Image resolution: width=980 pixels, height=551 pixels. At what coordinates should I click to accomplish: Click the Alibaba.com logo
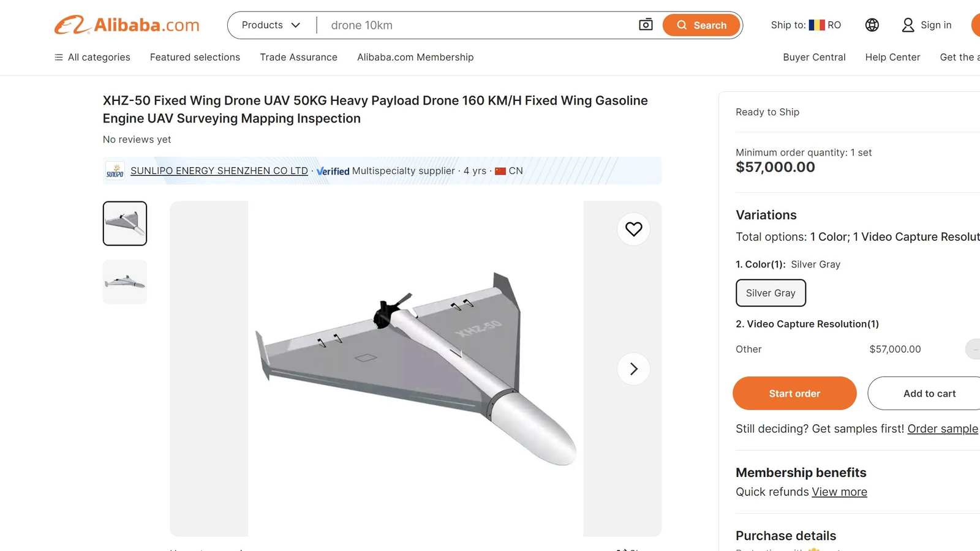[127, 25]
